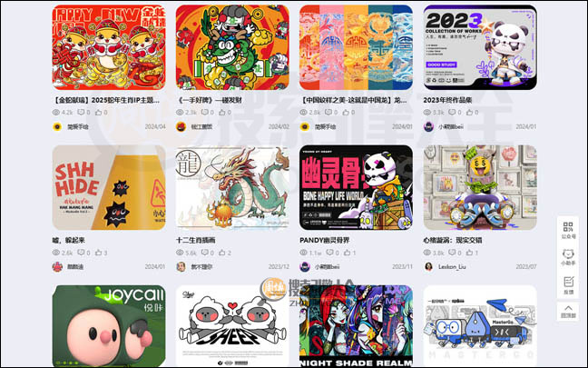Click the like icon under 2023年终作品集
The width and height of the screenshot is (588, 368).
point(470,113)
